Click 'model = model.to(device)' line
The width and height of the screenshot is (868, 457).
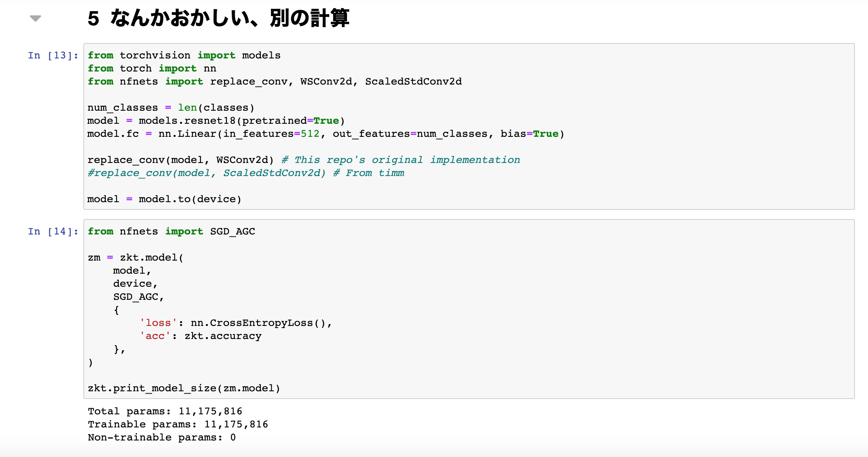[x=164, y=199]
